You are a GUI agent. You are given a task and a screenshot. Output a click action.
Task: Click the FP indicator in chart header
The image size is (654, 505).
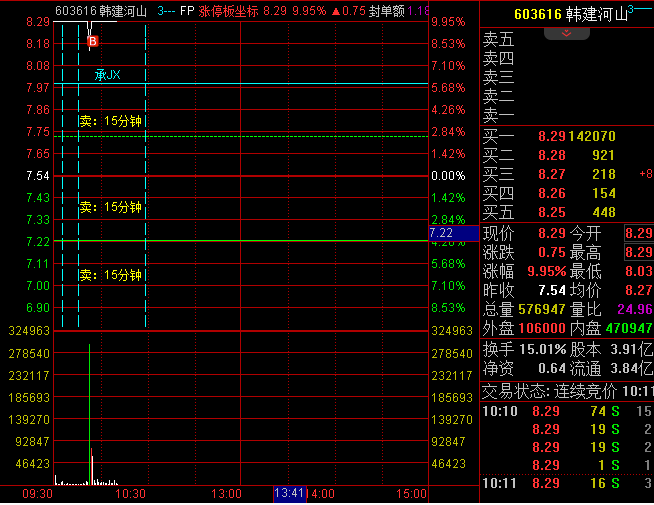(x=187, y=11)
